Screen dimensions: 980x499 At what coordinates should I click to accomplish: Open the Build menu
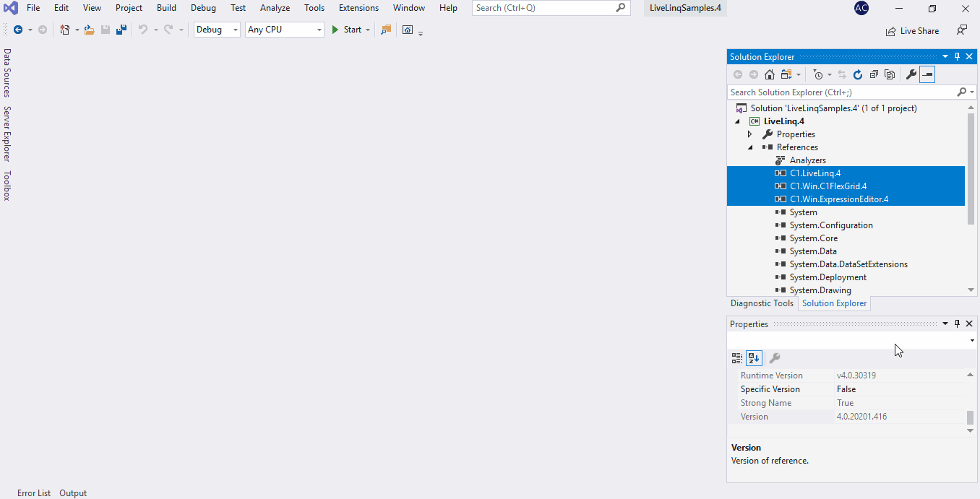pyautogui.click(x=166, y=8)
